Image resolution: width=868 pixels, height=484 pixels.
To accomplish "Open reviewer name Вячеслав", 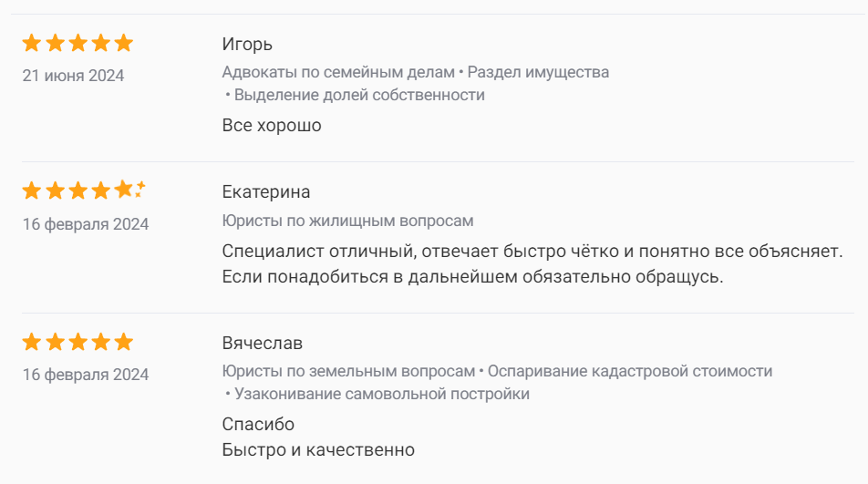I will (x=263, y=343).
